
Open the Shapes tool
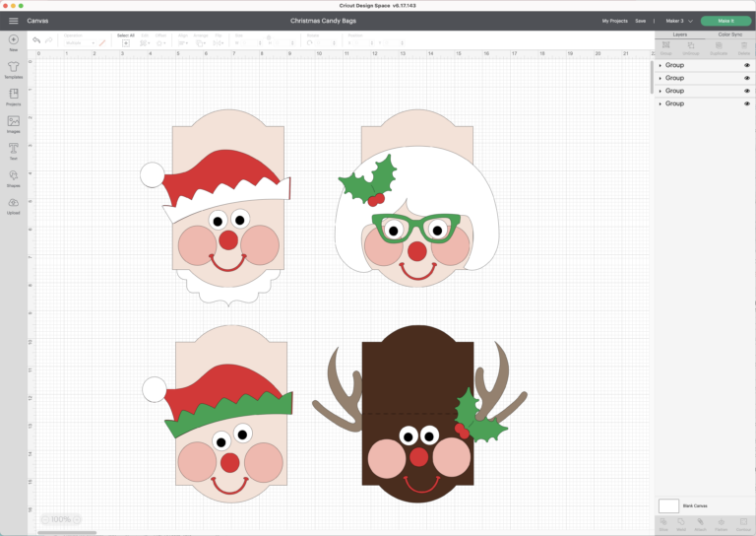pos(14,175)
